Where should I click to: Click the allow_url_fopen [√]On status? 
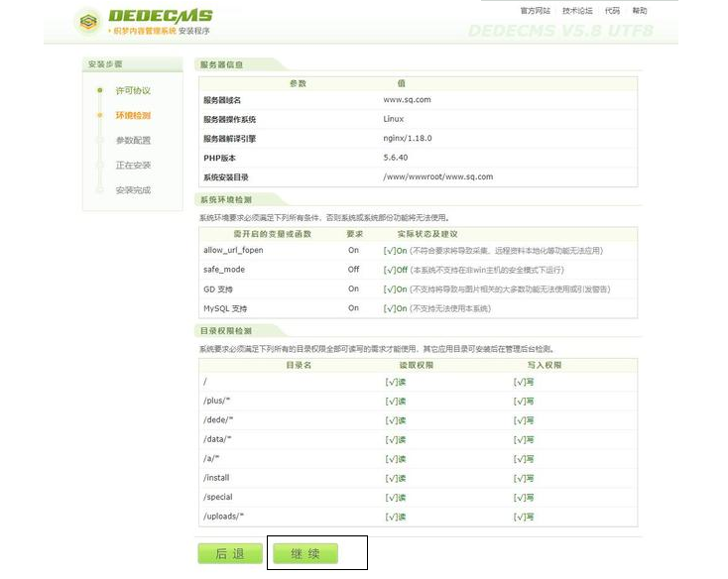click(395, 251)
